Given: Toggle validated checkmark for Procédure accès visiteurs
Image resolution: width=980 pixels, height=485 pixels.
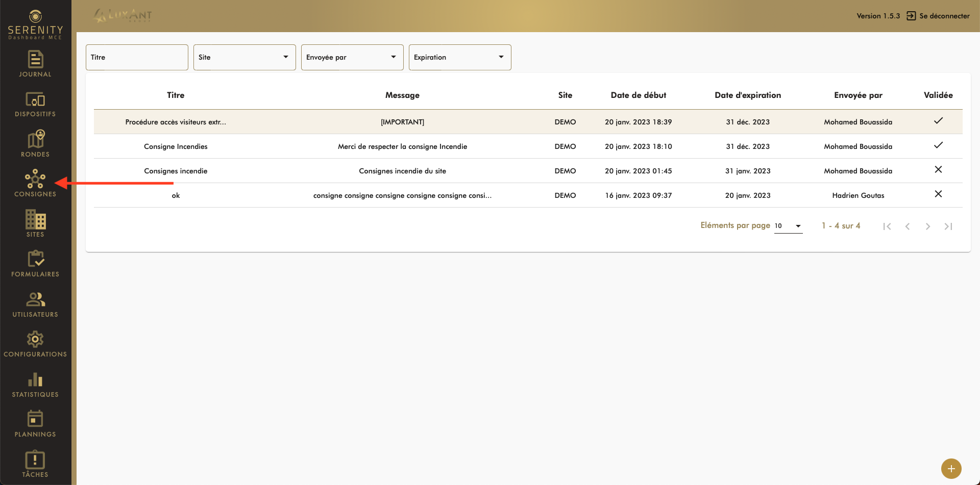Looking at the screenshot, I should click(x=938, y=121).
